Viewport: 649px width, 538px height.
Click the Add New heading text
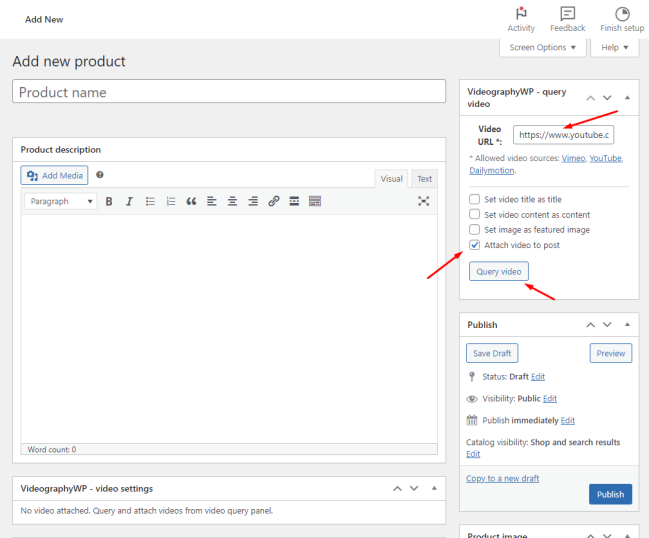coord(44,19)
